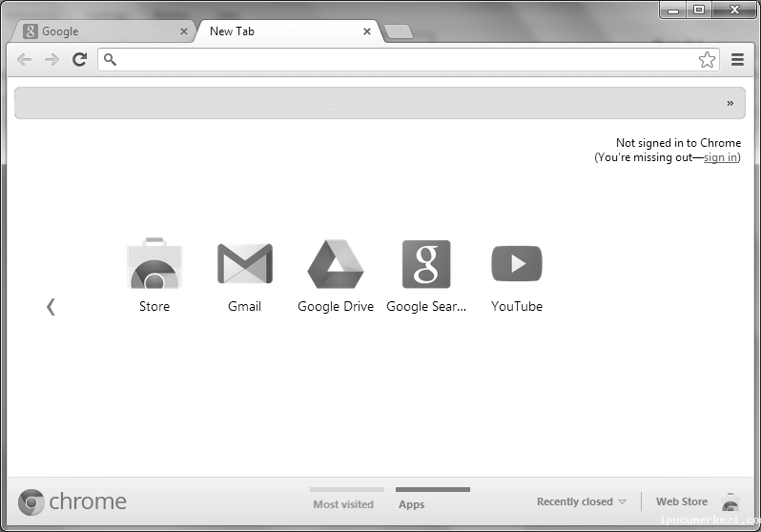Select the Apps section
Image resolution: width=761 pixels, height=532 pixels.
click(412, 503)
